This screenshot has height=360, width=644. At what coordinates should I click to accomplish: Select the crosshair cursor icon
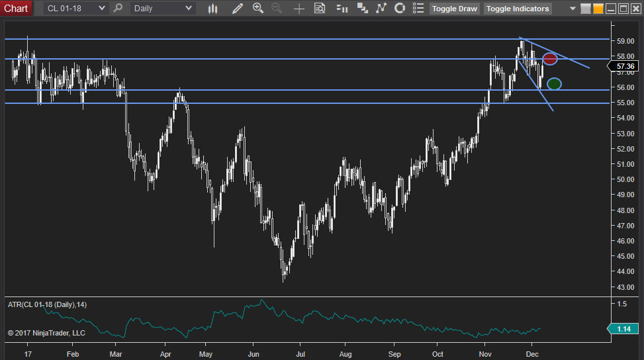click(x=299, y=9)
